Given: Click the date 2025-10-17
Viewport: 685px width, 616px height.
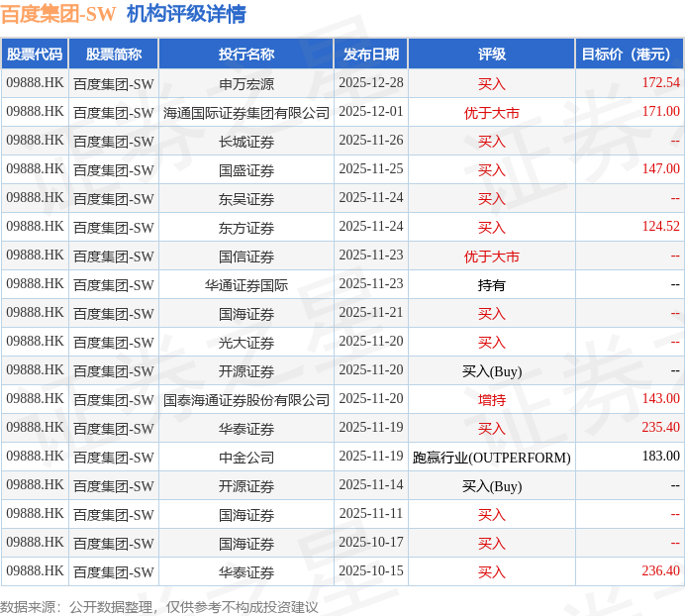Looking at the screenshot, I should (x=371, y=543).
